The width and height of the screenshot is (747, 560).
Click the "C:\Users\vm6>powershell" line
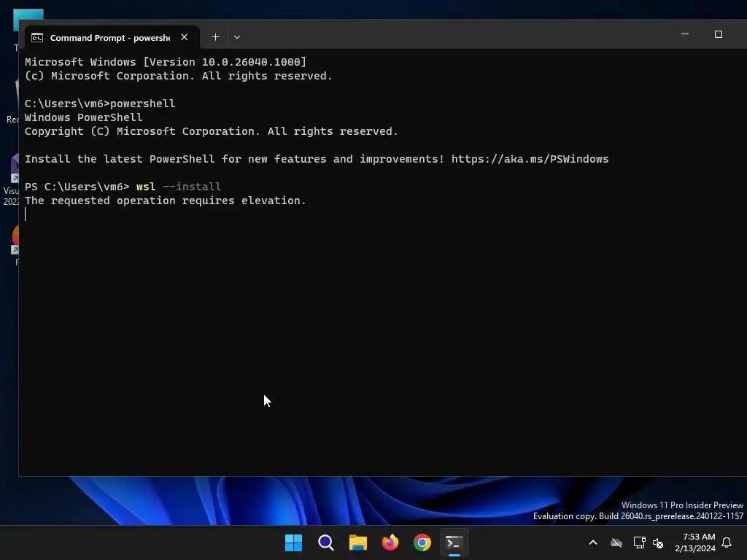point(100,104)
